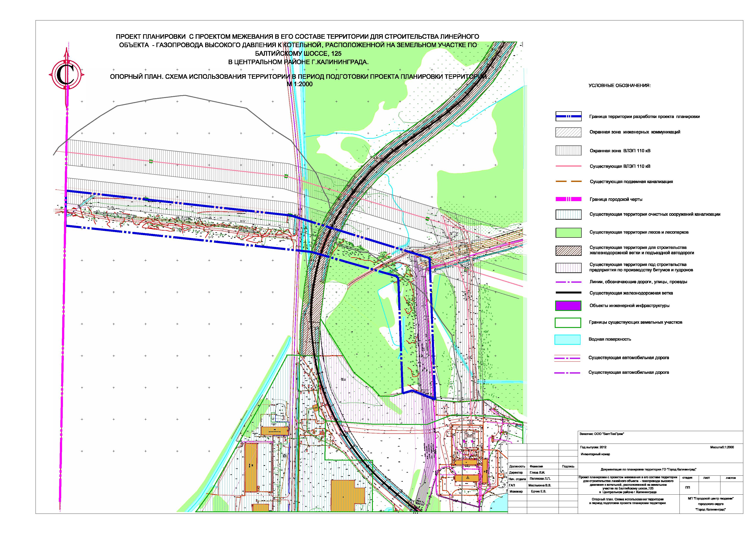The width and height of the screenshot is (756, 534).
Task: Click 'МП Городской центр геодезии' organization text
Action: click(711, 499)
